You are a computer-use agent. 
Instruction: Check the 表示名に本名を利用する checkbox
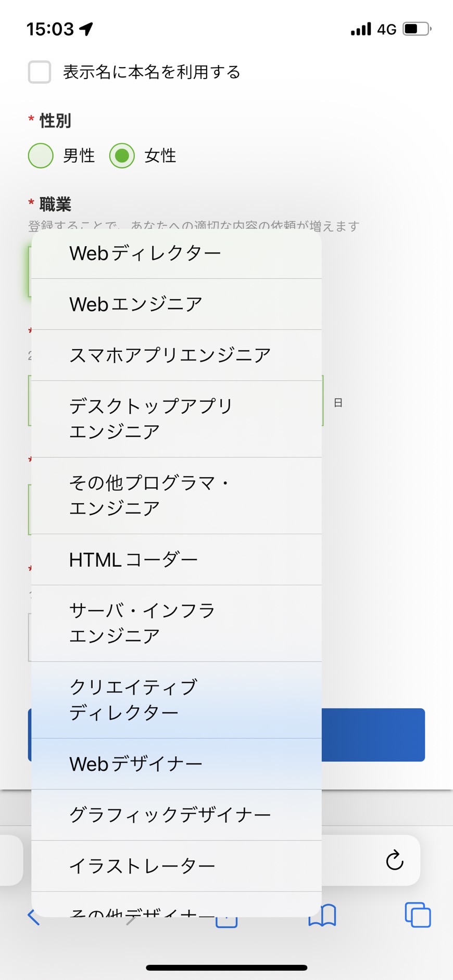tap(40, 72)
